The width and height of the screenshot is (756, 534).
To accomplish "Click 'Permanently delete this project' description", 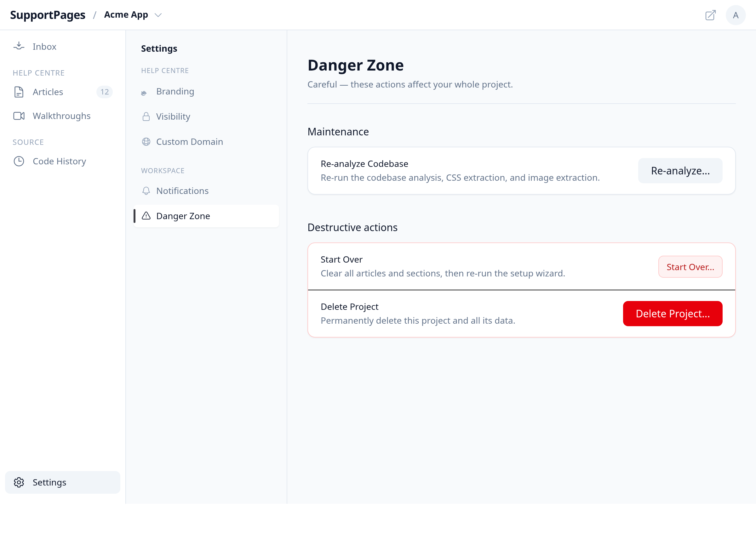I will point(418,321).
